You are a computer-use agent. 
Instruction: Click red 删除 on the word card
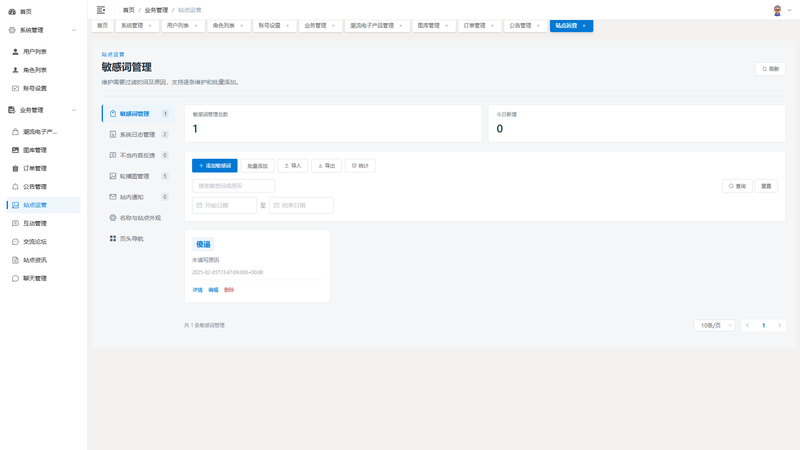click(229, 290)
